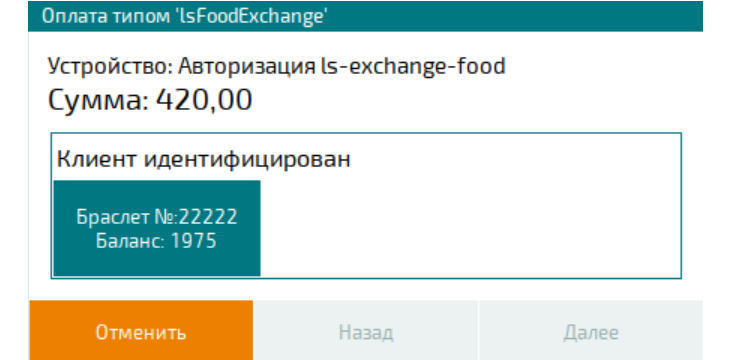Click the Клиент word in panel heading

97,159
